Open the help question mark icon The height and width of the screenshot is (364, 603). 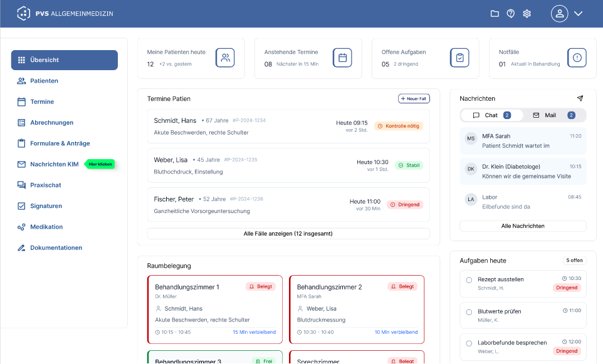tap(511, 14)
